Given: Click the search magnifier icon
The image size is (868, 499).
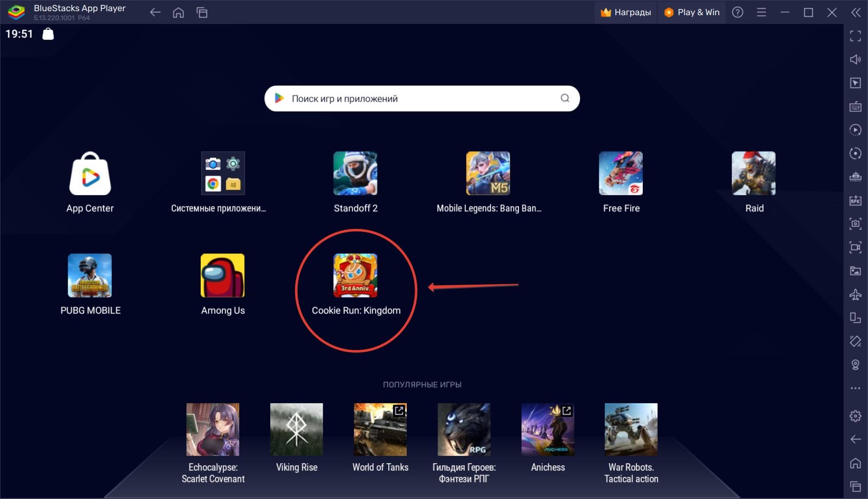Looking at the screenshot, I should (x=565, y=98).
